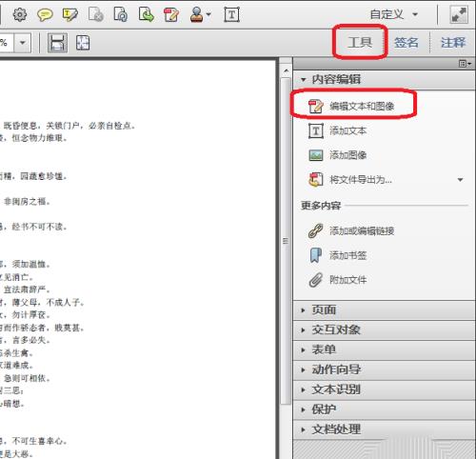Click the expand to full screen arrows icon
The width and height of the screenshot is (476, 459).
pyautogui.click(x=459, y=14)
